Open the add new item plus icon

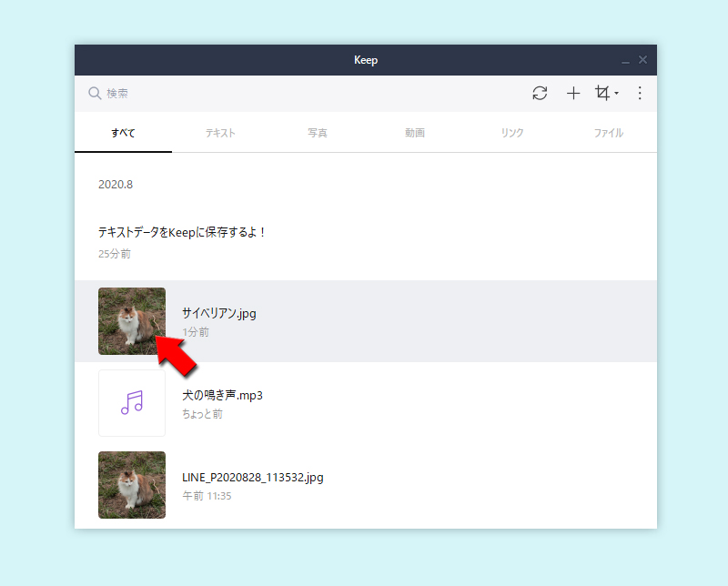pos(573,93)
